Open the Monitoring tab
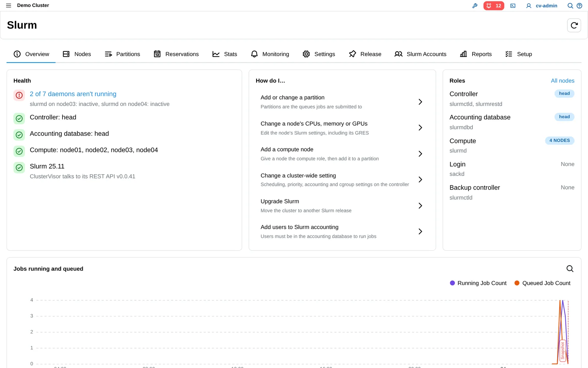The width and height of the screenshot is (588, 368). pos(270,54)
